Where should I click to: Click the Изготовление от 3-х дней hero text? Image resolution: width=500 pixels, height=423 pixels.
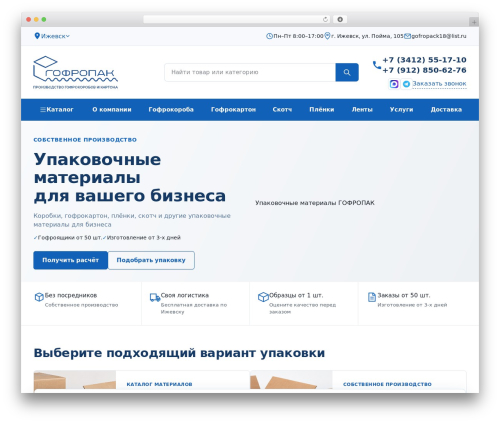click(144, 238)
